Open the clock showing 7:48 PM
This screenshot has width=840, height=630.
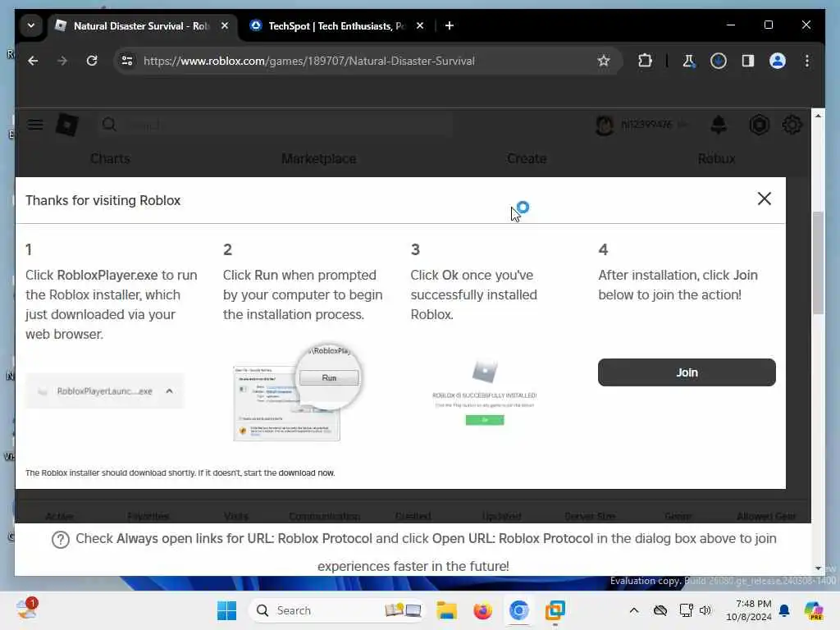pos(749,610)
